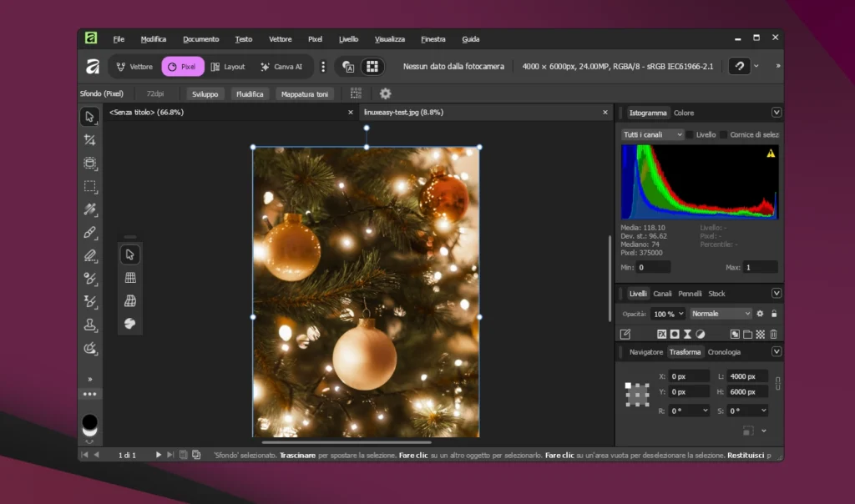Click the Sviluppo persona button
The width and height of the screenshot is (855, 504).
tap(204, 93)
